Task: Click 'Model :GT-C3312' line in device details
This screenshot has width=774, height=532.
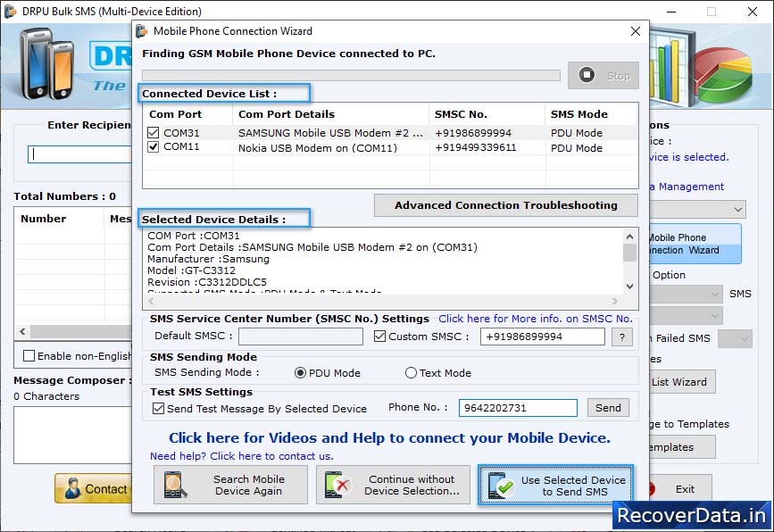Action: coord(191,270)
